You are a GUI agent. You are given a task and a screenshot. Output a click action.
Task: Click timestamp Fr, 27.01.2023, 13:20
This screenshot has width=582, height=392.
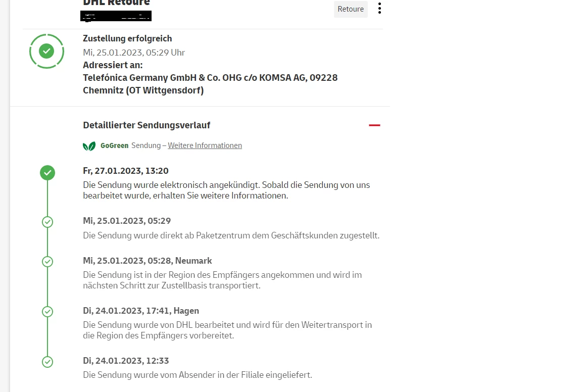tap(126, 171)
